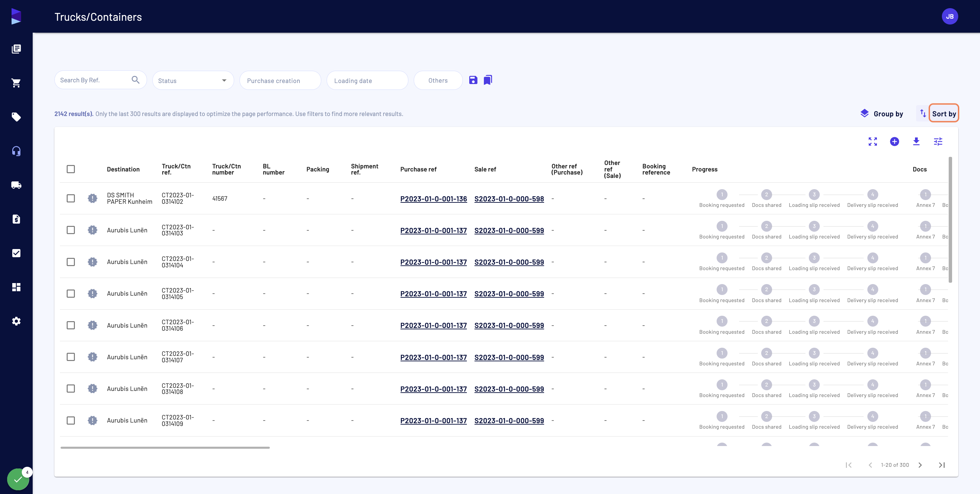The image size is (980, 494).
Task: Open the headset support sidebar icon
Action: pos(16,151)
